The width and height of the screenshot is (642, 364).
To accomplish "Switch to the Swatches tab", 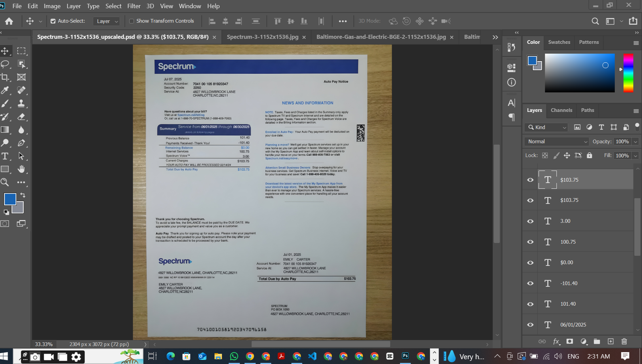I will (559, 42).
